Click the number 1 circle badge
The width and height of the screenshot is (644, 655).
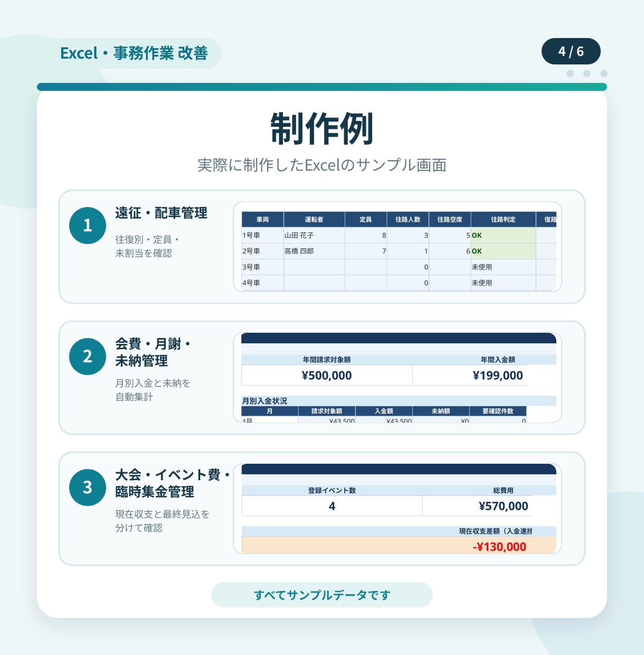click(88, 226)
